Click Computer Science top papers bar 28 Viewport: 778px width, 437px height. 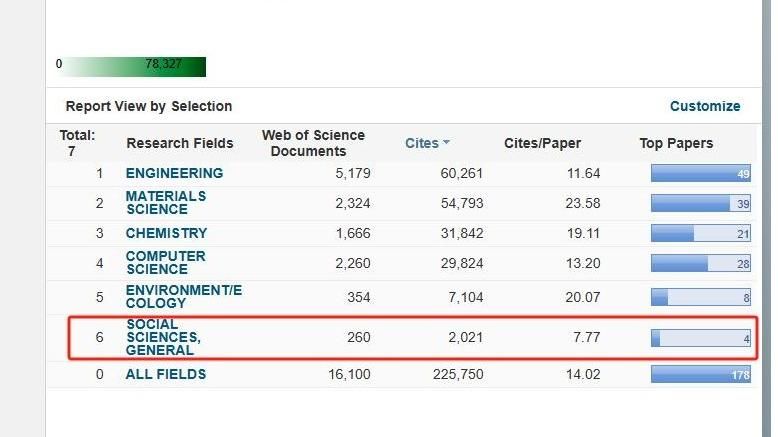coord(700,262)
